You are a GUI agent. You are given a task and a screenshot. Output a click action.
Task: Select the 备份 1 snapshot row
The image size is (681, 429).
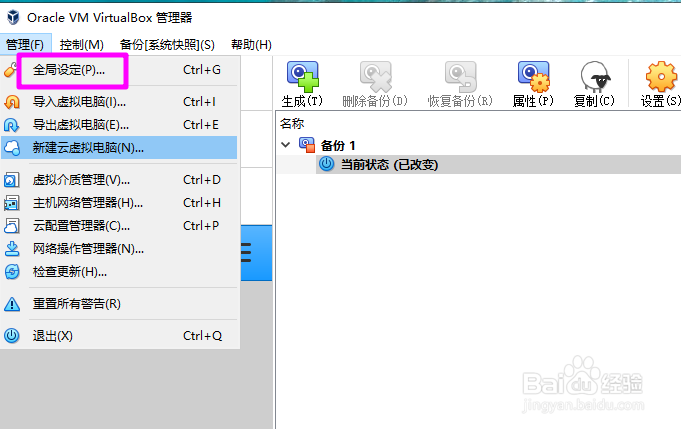click(x=479, y=145)
